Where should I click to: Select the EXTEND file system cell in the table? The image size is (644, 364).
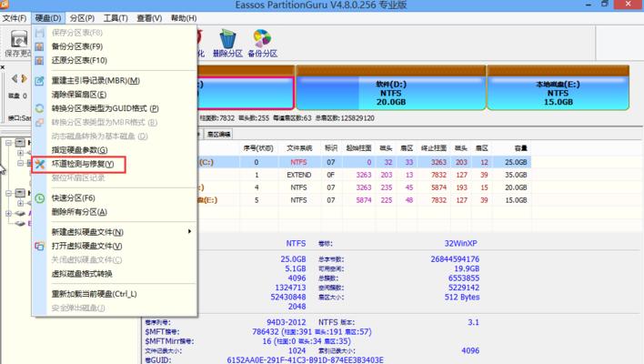pos(299,175)
